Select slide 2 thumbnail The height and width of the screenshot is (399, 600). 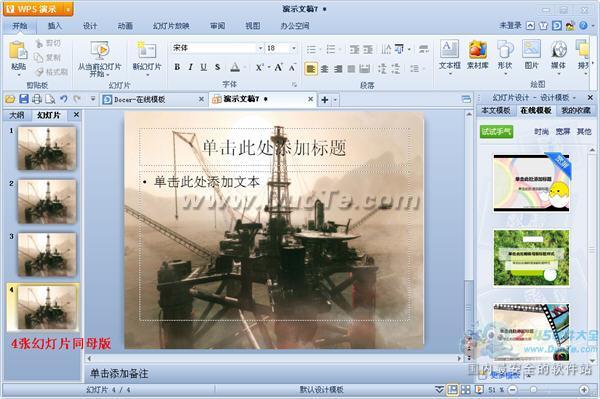click(47, 202)
